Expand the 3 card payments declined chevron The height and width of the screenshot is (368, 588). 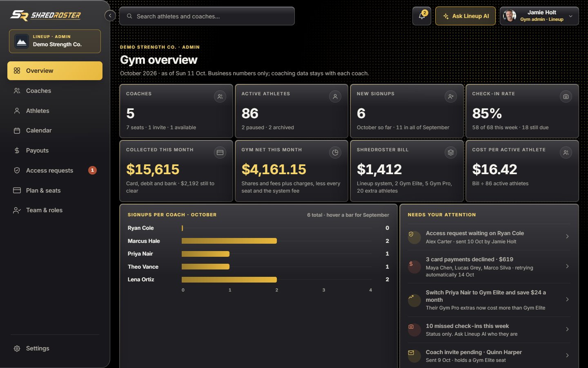pyautogui.click(x=568, y=266)
